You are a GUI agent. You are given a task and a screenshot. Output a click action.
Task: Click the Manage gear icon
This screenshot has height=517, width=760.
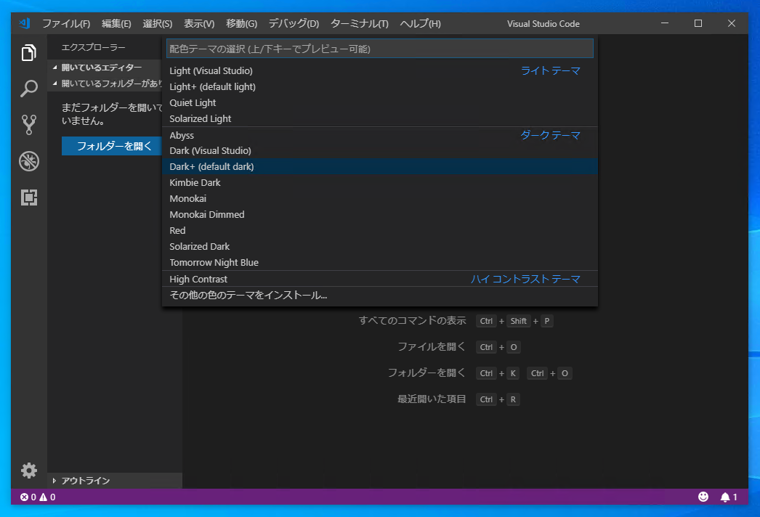pos(29,470)
